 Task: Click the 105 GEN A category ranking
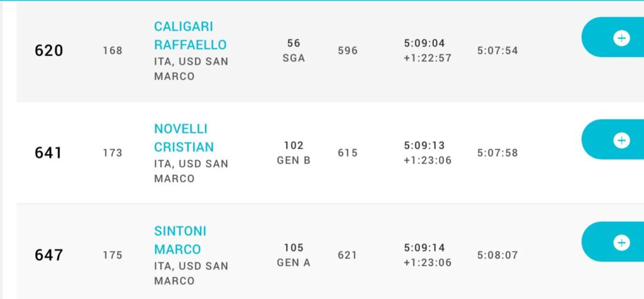point(294,255)
